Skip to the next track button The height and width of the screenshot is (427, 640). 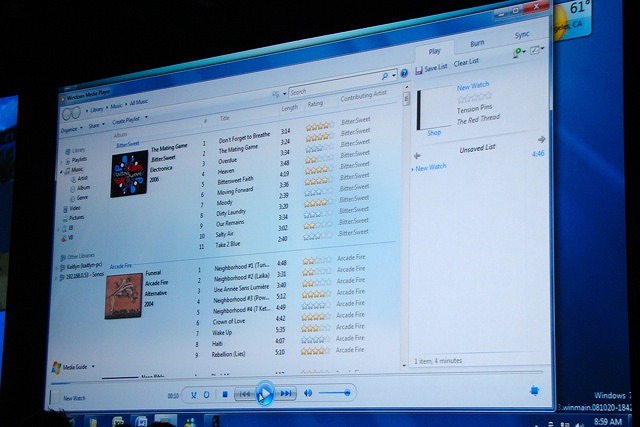[x=286, y=393]
